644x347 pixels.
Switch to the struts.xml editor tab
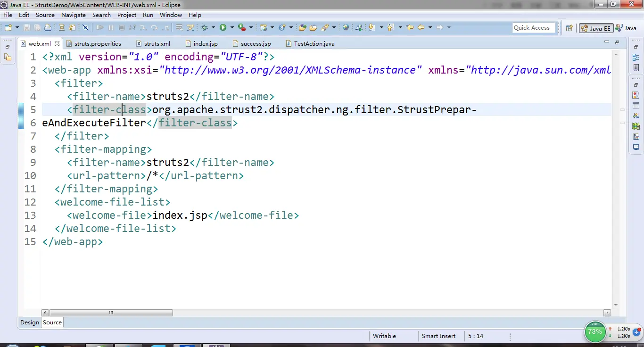153,44
